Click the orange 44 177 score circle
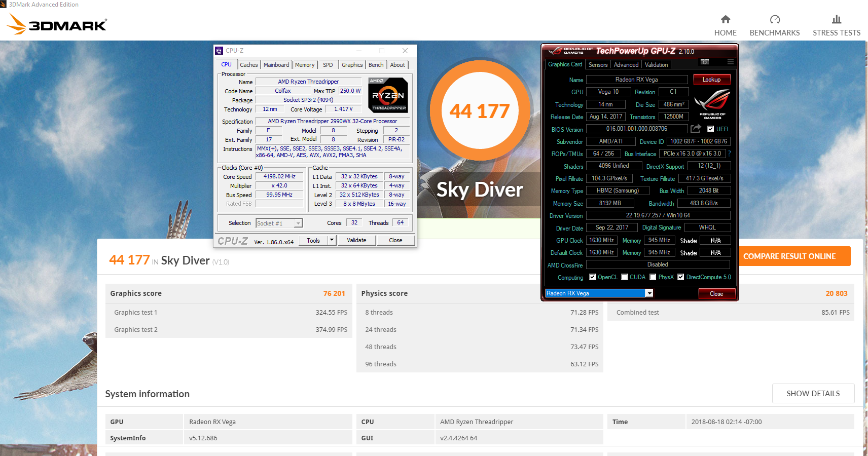This screenshot has width=868, height=456. click(x=480, y=111)
